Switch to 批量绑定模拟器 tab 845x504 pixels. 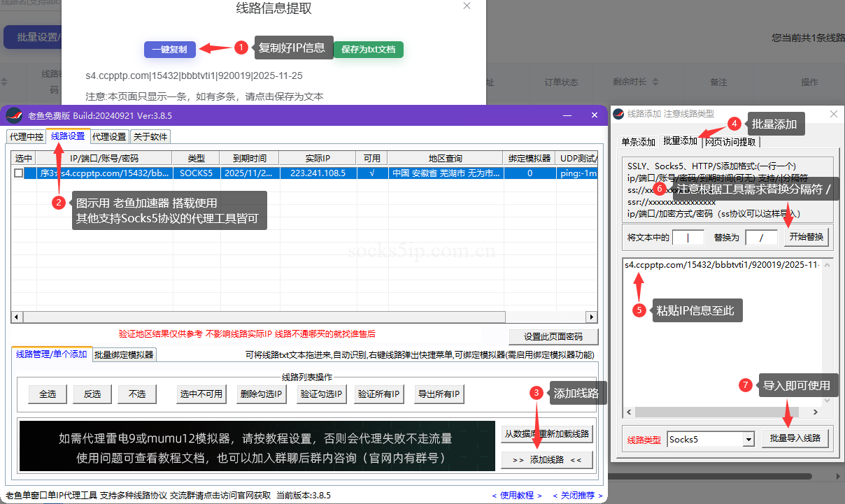click(x=124, y=355)
